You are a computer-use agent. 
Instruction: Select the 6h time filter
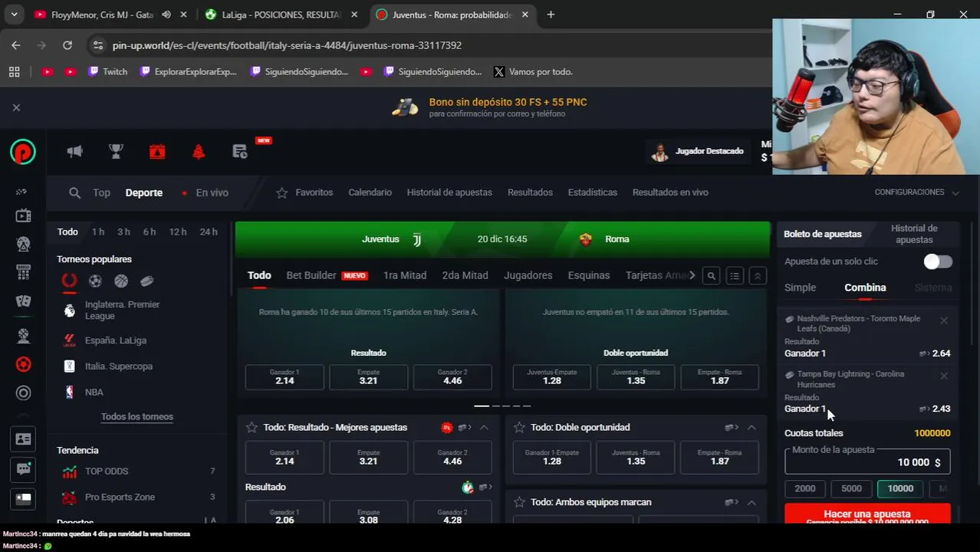pos(150,232)
